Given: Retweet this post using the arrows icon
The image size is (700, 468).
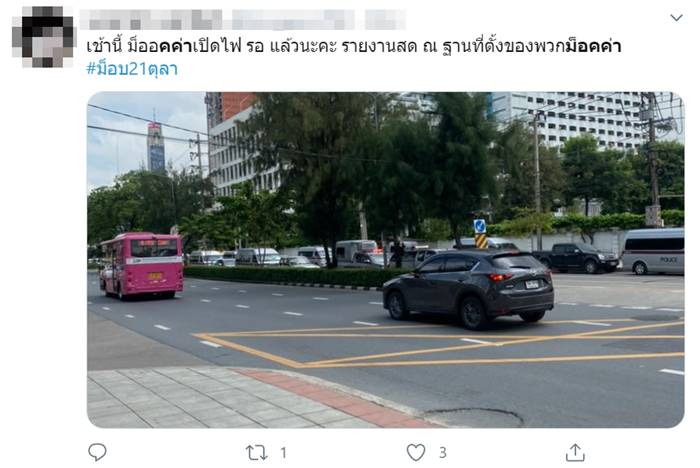Looking at the screenshot, I should (257, 453).
